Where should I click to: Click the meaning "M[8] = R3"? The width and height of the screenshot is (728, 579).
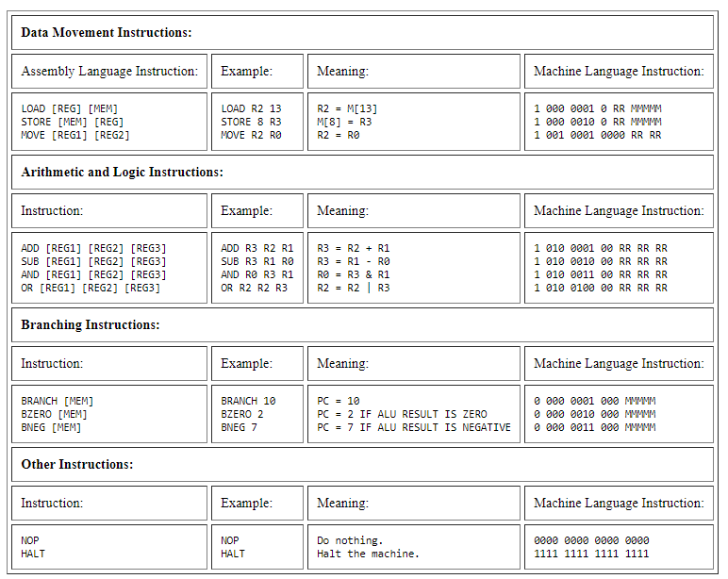pos(344,122)
